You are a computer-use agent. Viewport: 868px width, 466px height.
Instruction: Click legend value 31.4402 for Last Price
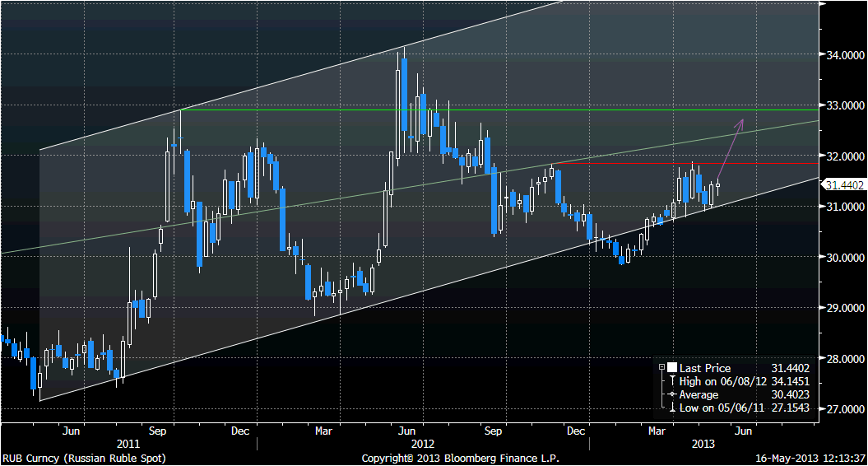click(791, 368)
